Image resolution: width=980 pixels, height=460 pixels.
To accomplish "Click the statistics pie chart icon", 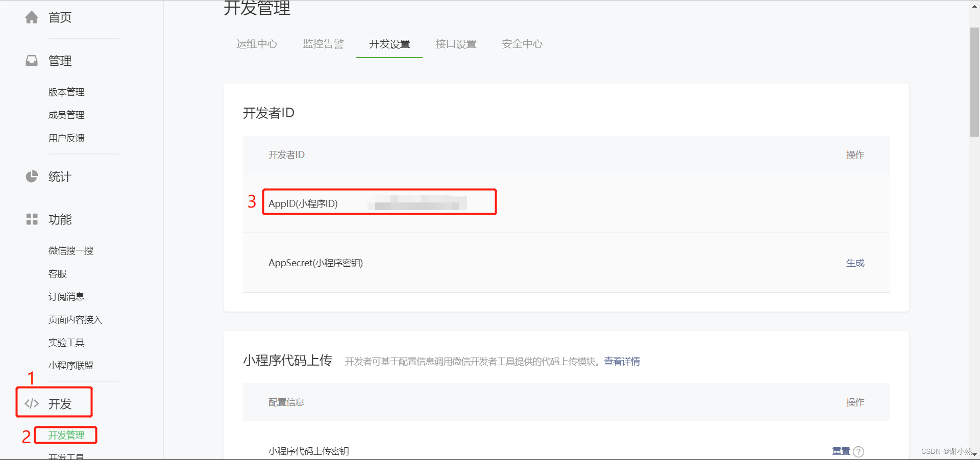I will coord(32,176).
